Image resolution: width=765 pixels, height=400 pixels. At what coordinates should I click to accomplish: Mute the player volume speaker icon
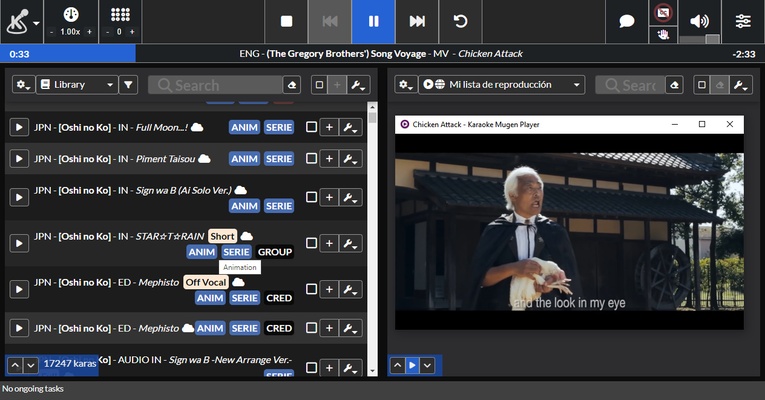(x=699, y=21)
